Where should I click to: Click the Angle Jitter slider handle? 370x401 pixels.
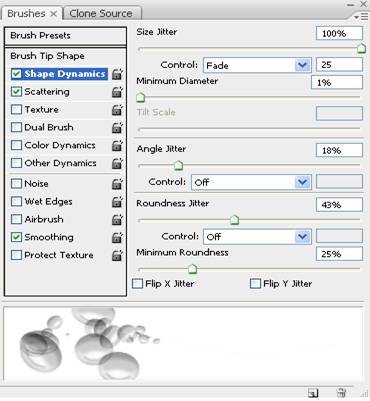(x=179, y=165)
